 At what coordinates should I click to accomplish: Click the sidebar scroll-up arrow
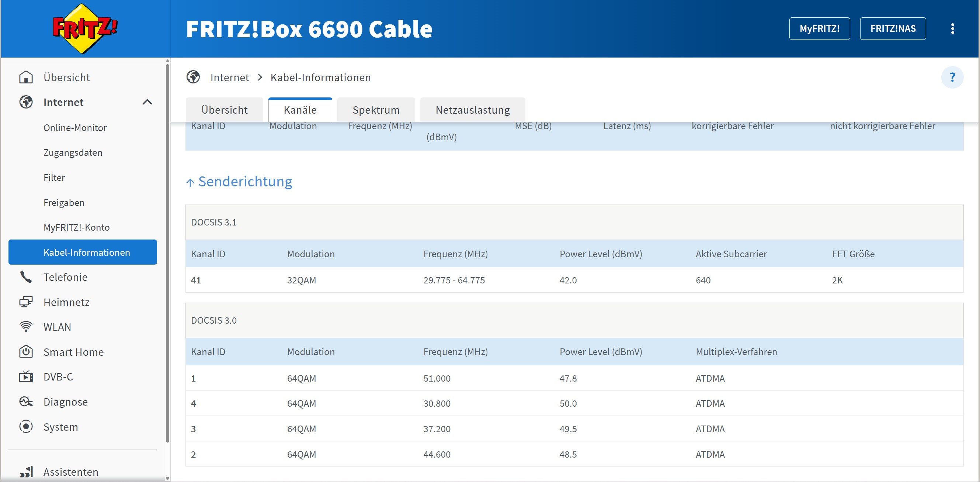click(x=167, y=61)
